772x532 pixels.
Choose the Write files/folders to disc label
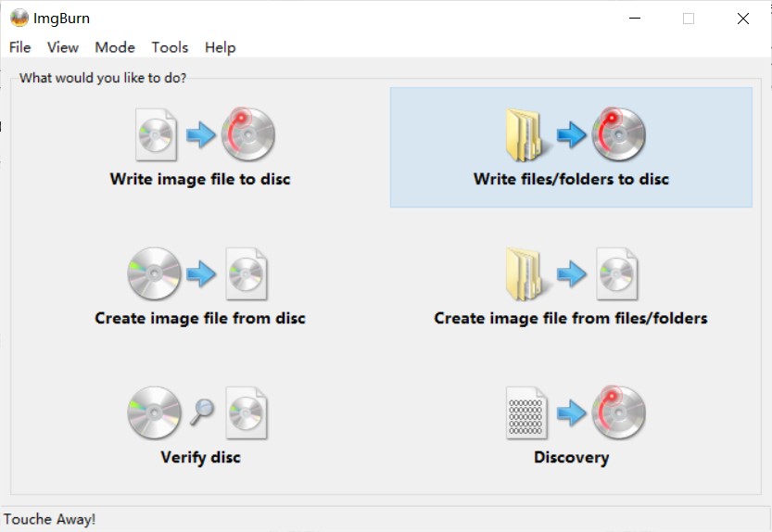(571, 179)
